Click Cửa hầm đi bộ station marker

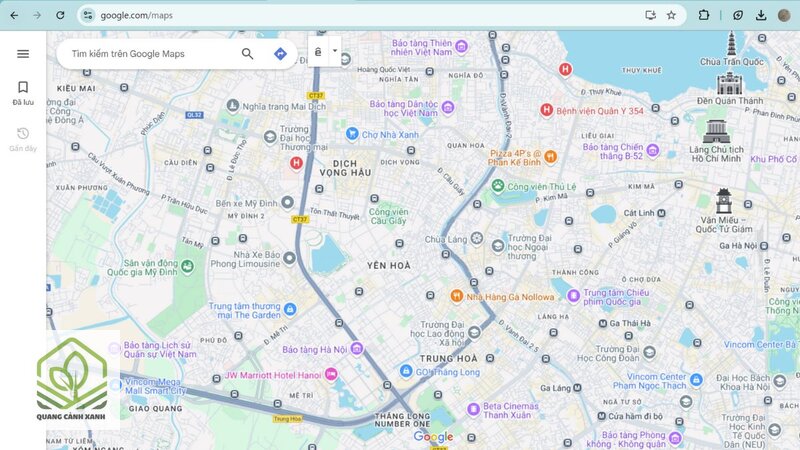602,416
